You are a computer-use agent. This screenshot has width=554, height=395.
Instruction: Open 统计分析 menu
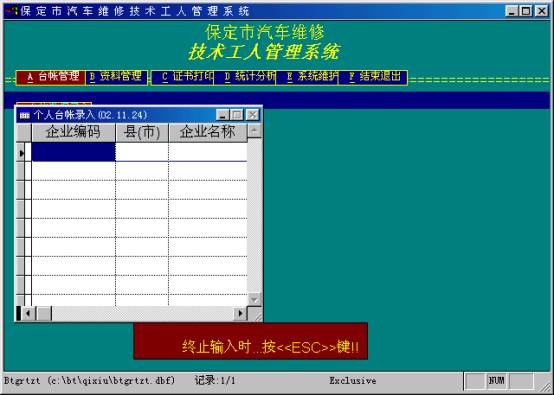coord(245,77)
